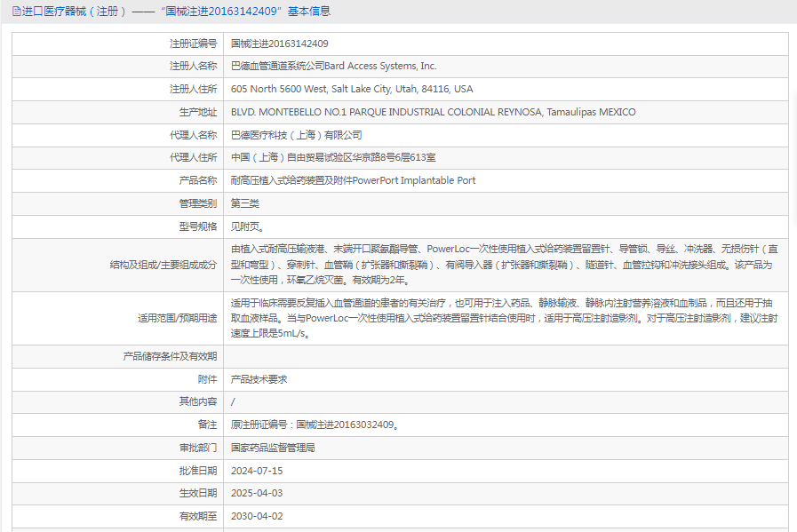Select the approving authority "国家药品监督管理局"

click(x=273, y=448)
